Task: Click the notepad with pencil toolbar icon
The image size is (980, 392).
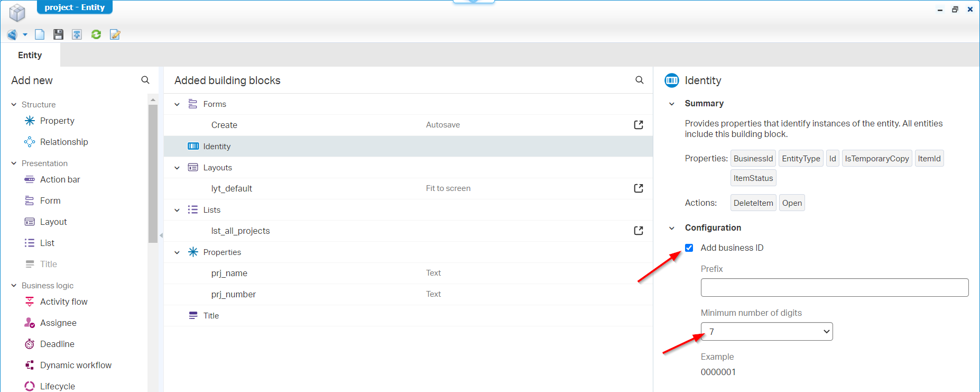Action: point(115,34)
